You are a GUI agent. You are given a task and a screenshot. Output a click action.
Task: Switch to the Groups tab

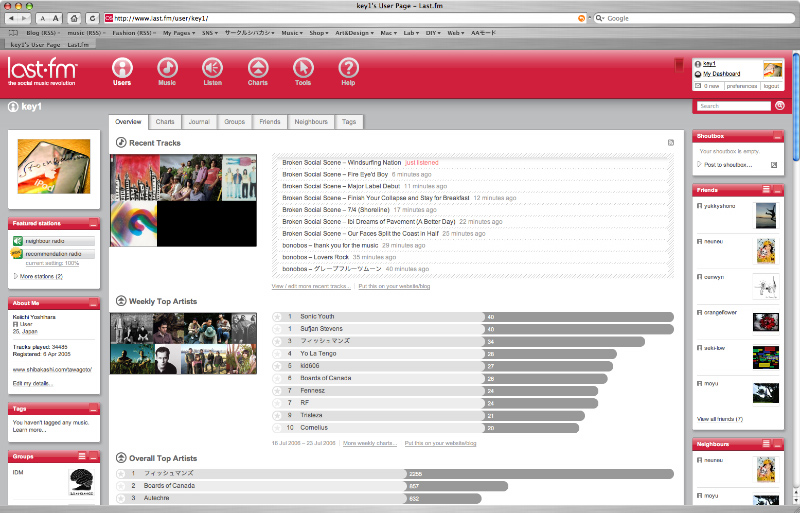[235, 122]
